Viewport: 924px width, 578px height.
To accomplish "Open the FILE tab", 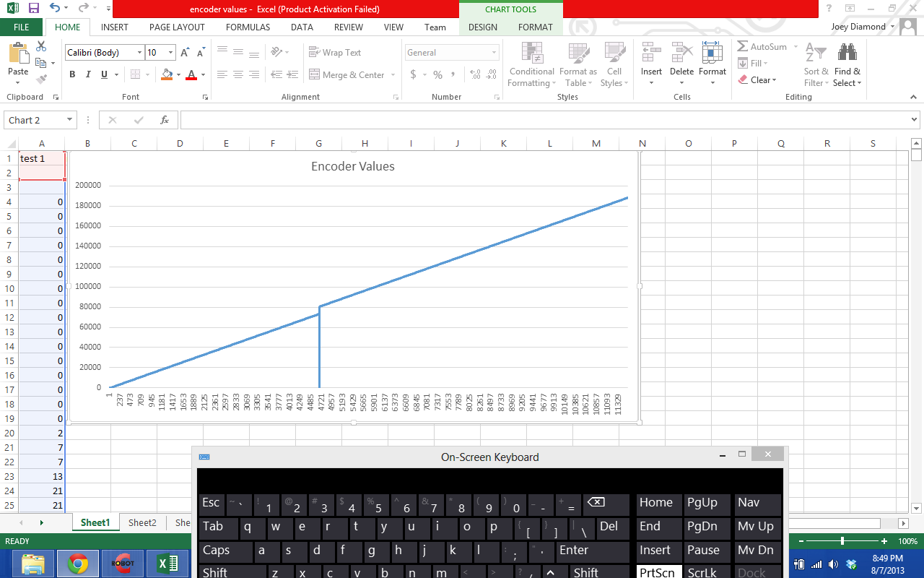I will coord(22,27).
